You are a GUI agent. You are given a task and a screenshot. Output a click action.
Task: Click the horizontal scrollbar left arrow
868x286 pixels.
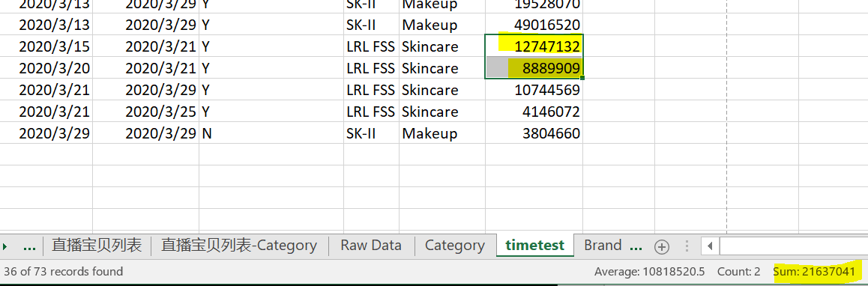click(x=710, y=246)
